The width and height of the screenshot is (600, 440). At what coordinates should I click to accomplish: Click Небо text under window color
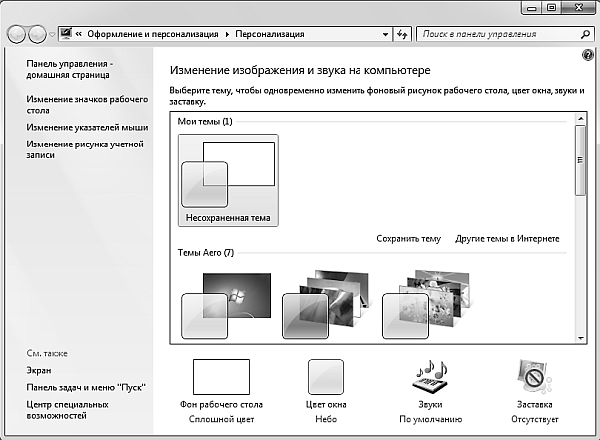pos(326,419)
